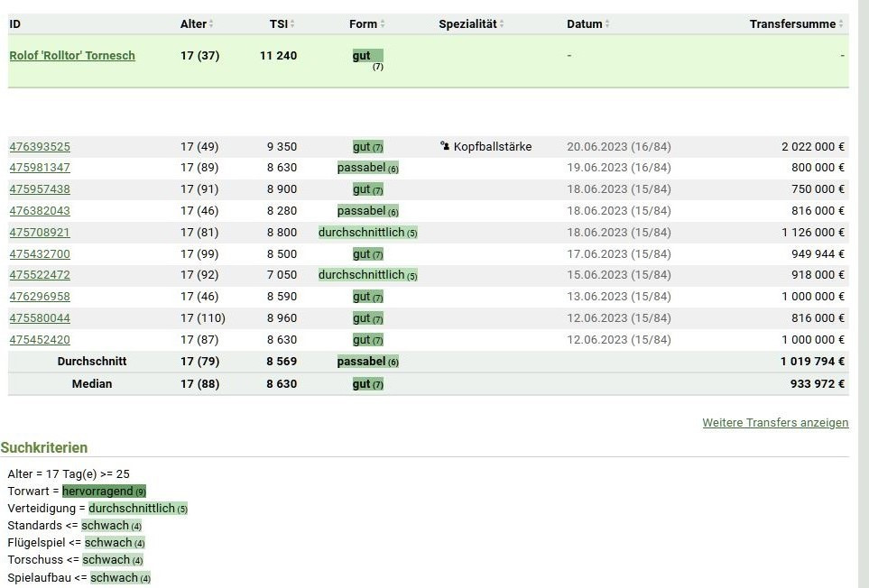This screenshot has width=869, height=588.
Task: Click the Datum header label
Action: pyautogui.click(x=584, y=23)
